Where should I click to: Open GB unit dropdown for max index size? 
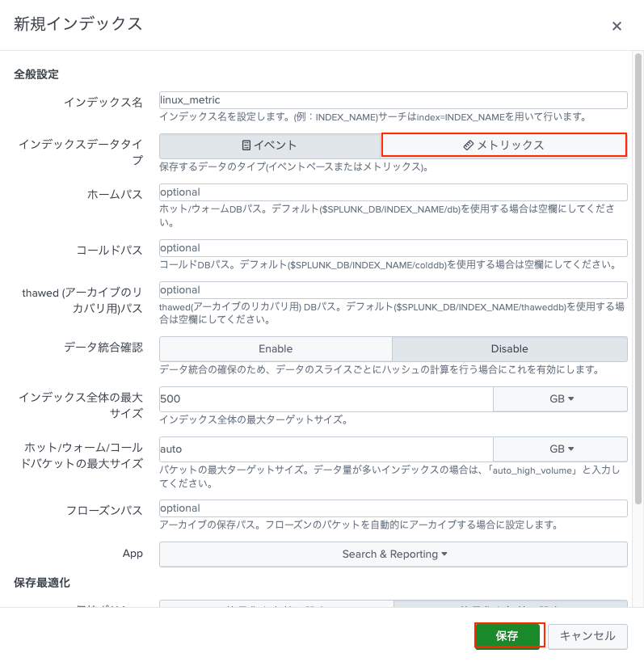[x=560, y=399]
